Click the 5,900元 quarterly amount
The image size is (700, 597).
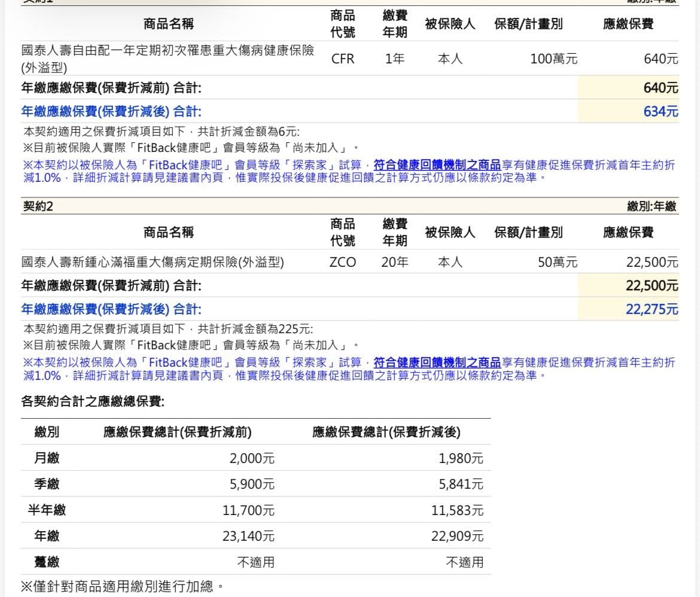pos(252,485)
